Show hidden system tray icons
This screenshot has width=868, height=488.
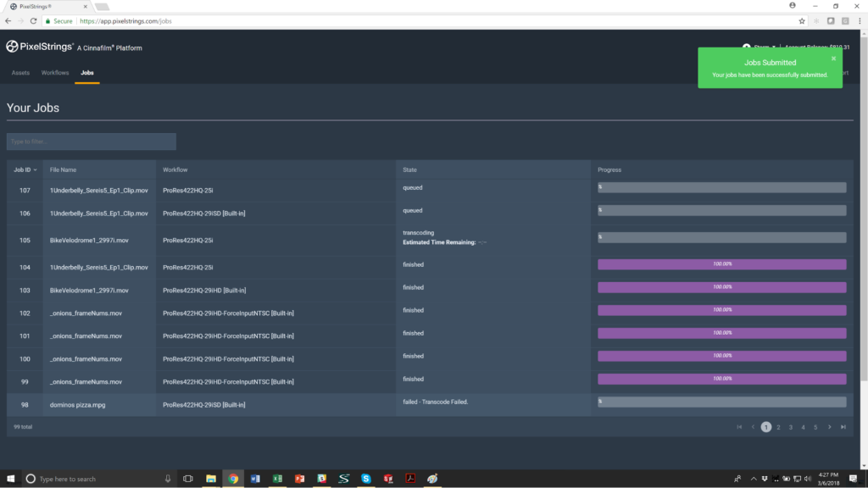pos(754,479)
